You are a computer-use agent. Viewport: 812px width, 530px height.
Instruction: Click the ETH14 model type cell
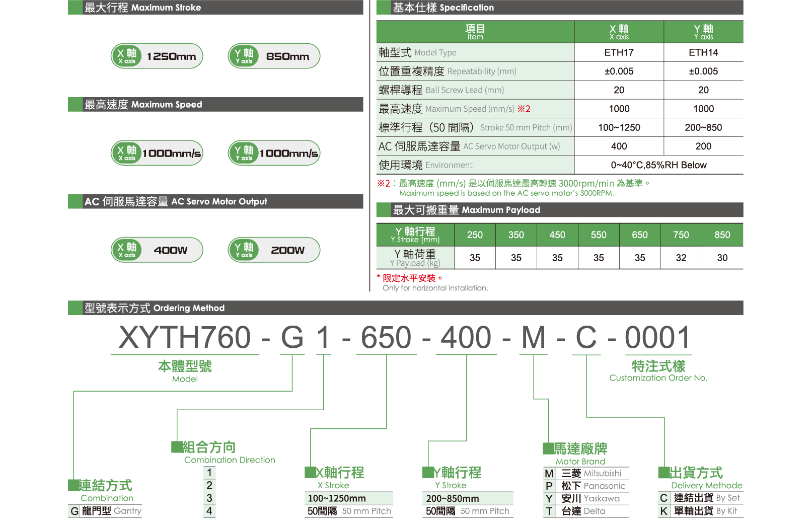(704, 52)
